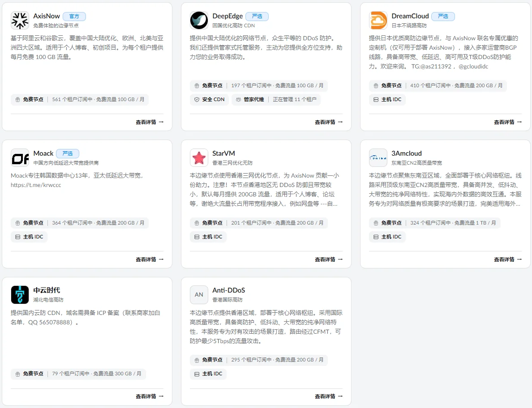
Task: Click the 中云时代 logo icon
Action: coord(20,294)
